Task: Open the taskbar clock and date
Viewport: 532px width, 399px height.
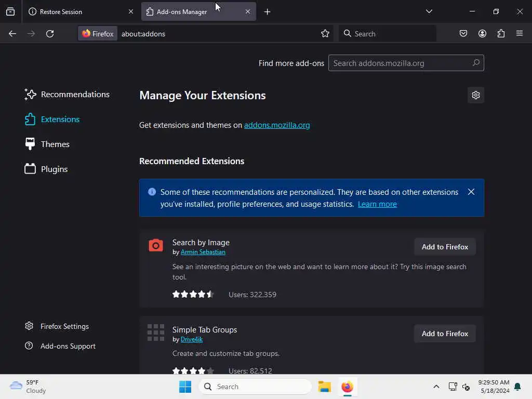Action: click(x=494, y=387)
